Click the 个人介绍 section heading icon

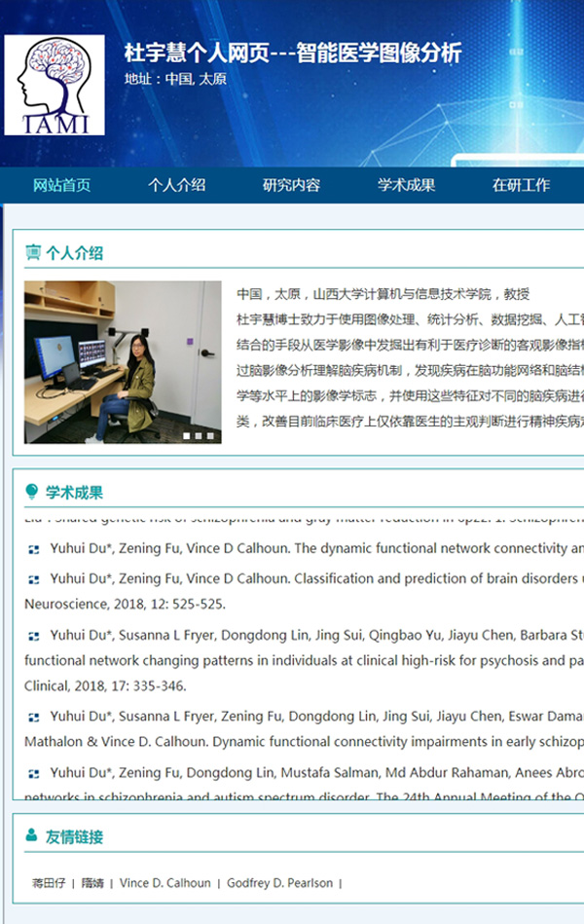(x=33, y=253)
